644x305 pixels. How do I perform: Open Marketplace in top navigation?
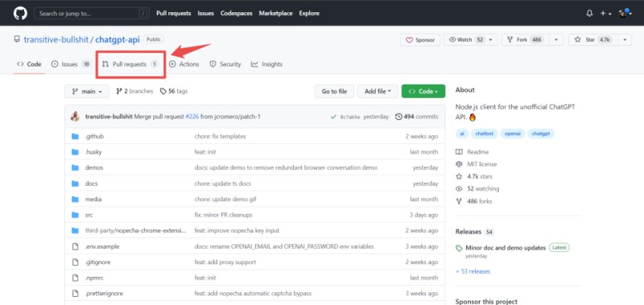point(275,13)
